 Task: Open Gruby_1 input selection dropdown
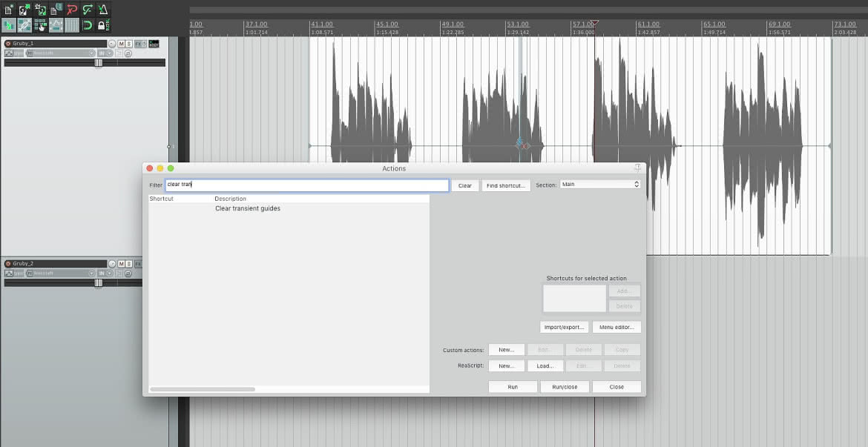(61, 53)
